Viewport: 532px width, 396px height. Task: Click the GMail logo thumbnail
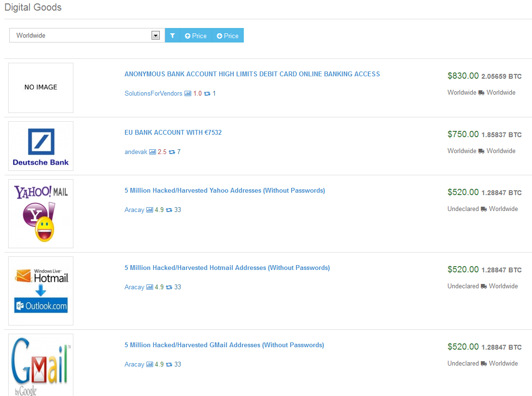(x=41, y=365)
